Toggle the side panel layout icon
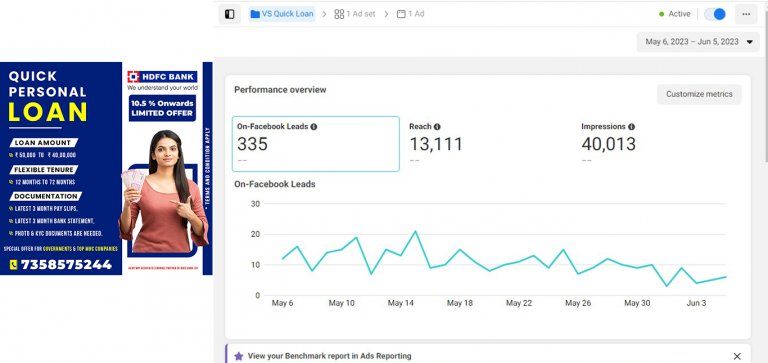768x363 pixels. click(229, 14)
